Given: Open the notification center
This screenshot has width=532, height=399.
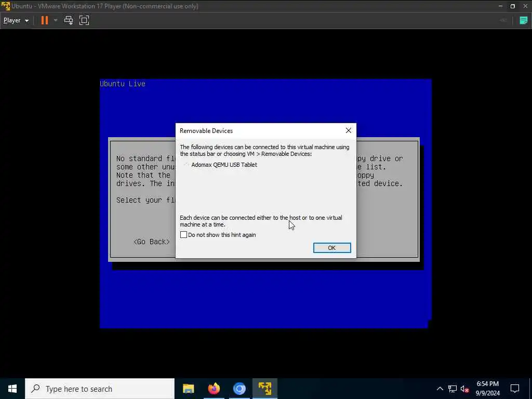Looking at the screenshot, I should coord(515,389).
